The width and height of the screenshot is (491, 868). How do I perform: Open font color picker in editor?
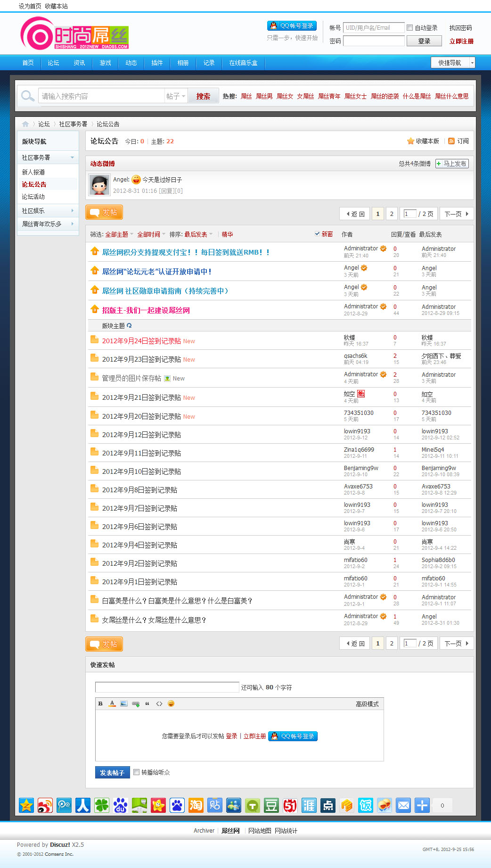[112, 703]
